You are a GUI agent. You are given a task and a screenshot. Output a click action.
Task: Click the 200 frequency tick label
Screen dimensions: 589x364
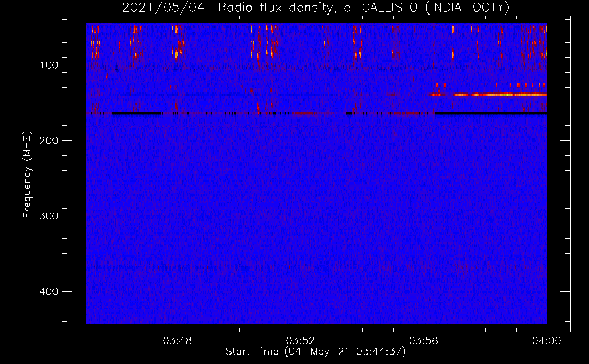(49, 141)
